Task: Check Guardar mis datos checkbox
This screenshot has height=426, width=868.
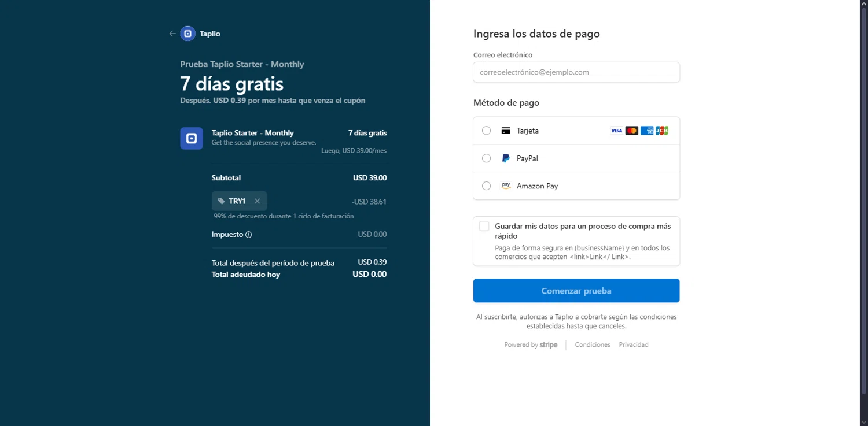Action: 484,227
